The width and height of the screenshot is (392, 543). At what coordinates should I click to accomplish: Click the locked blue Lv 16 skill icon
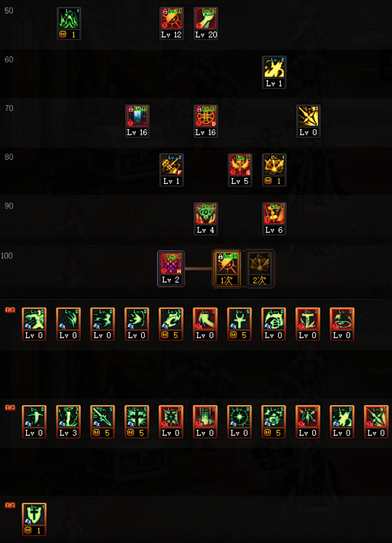pos(137,121)
